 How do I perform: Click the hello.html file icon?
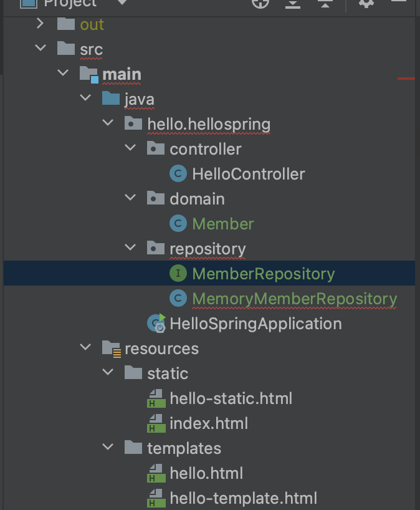(156, 473)
